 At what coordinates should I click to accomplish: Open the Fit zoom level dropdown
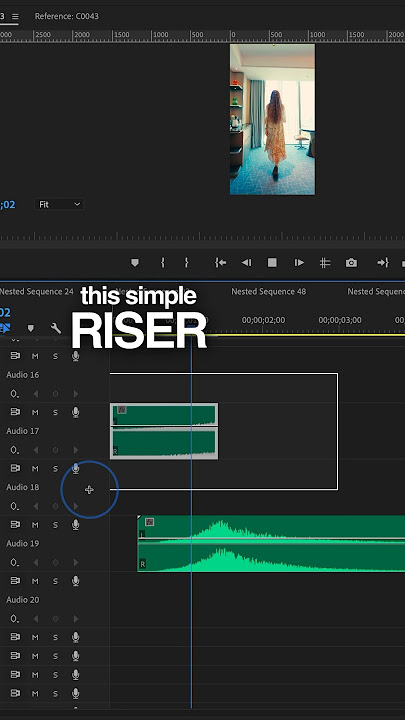[x=59, y=204]
